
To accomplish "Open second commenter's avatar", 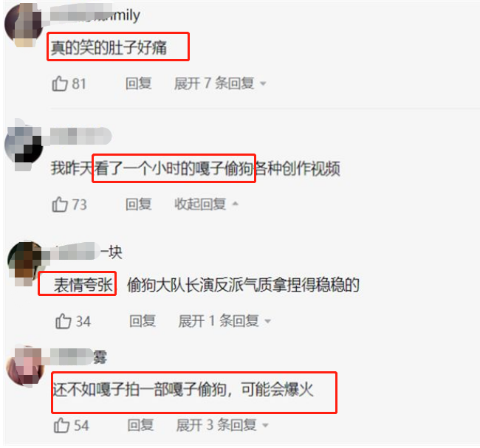I will [24, 146].
